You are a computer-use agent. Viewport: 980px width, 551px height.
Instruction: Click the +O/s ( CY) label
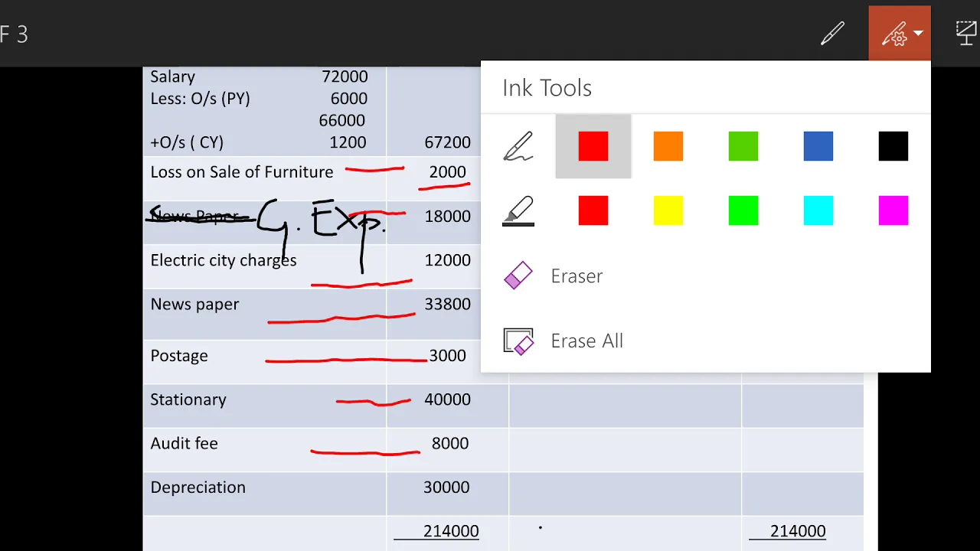point(187,142)
